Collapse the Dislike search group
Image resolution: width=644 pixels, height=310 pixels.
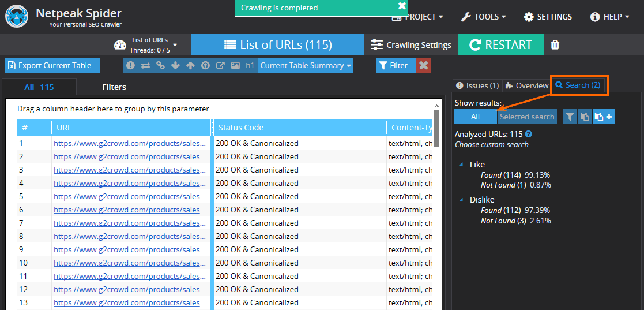(x=462, y=200)
